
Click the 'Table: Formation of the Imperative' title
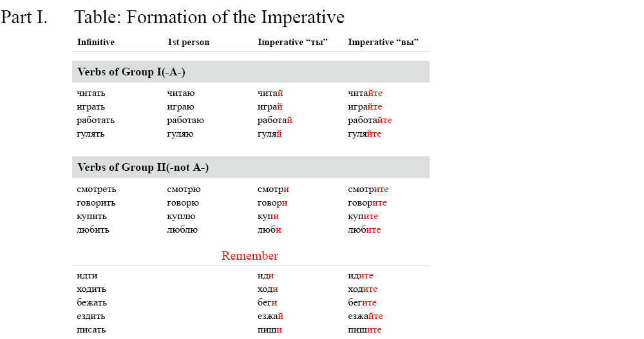point(209,17)
